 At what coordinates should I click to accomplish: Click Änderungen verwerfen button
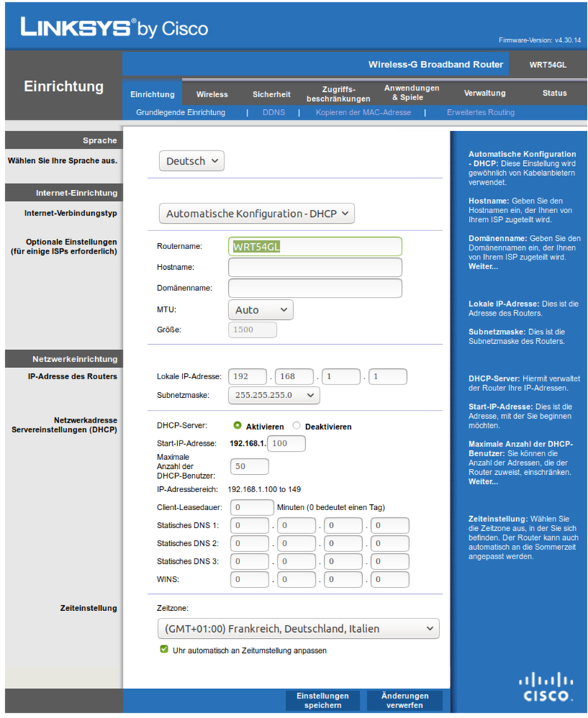405,701
